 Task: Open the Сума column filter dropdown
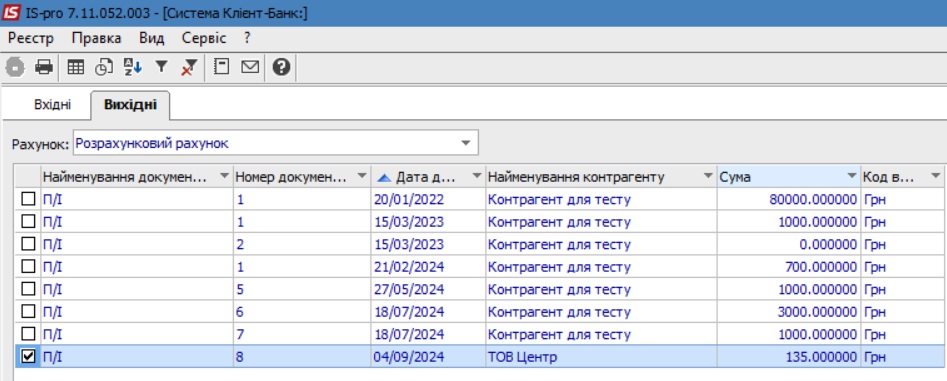tap(852, 176)
